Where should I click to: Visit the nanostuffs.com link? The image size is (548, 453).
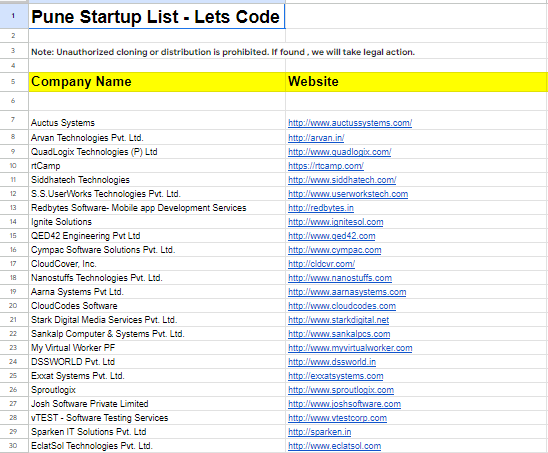click(x=340, y=278)
